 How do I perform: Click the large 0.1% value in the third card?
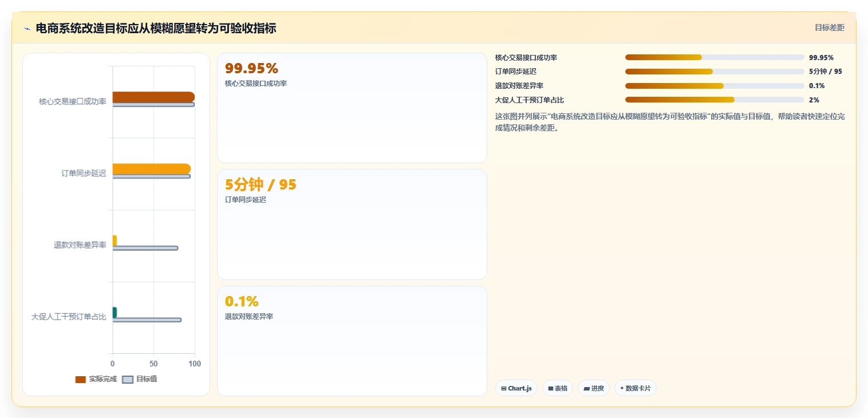pos(242,302)
